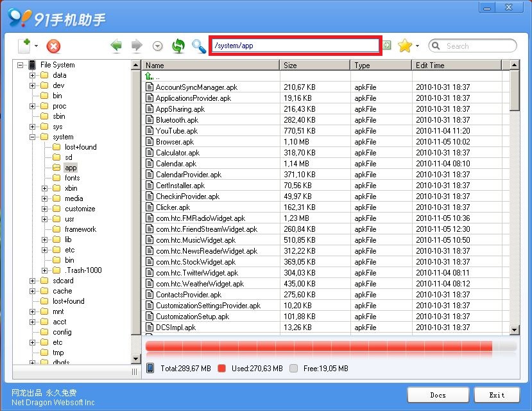Select Calculator.apk file icon

tap(150, 152)
